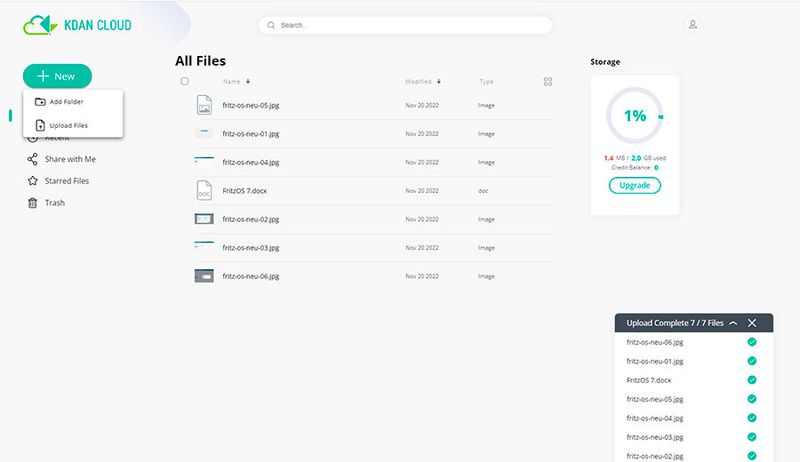The height and width of the screenshot is (462, 800).
Task: Click the FritzOS 7.docx document icon
Action: [x=204, y=190]
